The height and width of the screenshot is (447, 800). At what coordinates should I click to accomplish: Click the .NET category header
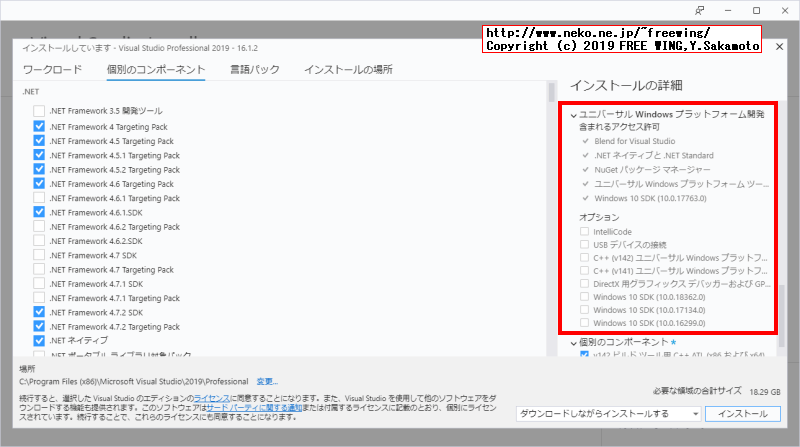click(31, 91)
